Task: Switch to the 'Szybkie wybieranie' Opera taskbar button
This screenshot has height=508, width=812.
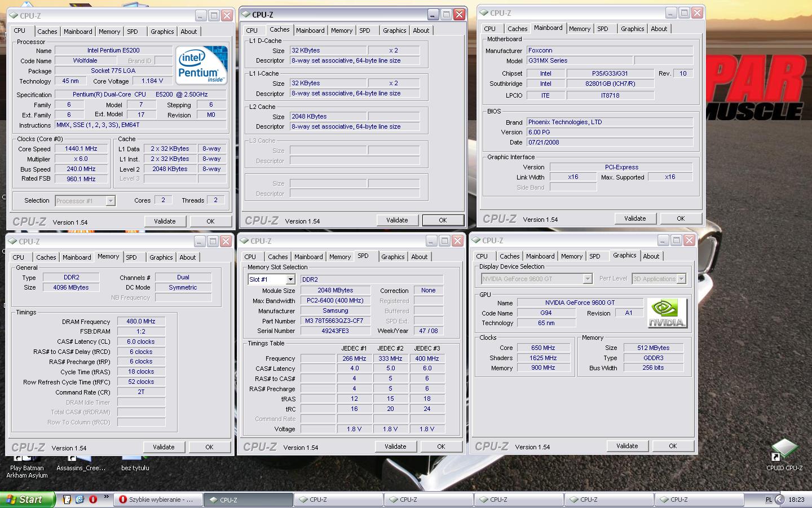Action: click(158, 500)
